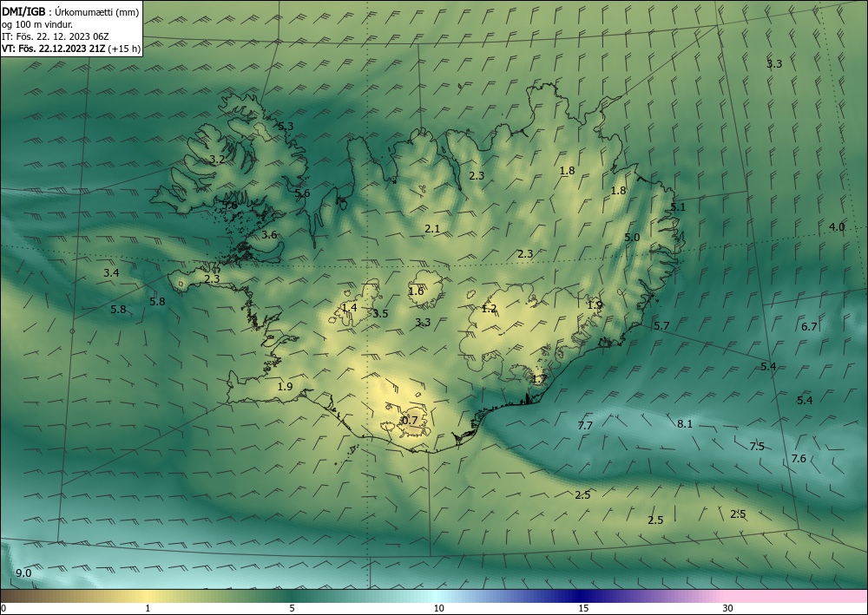This screenshot has height=615, width=868.
Task: Click the 3.4 value over the sea
Action: 111,272
